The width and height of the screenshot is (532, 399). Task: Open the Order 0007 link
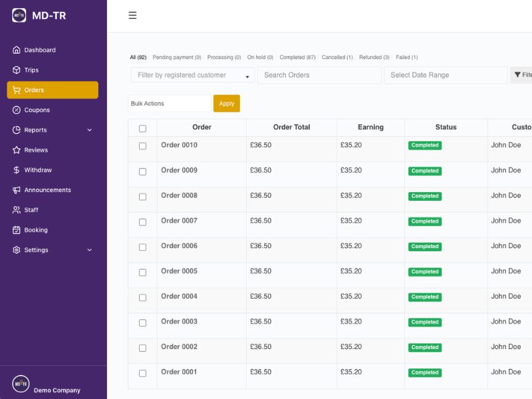pos(179,221)
